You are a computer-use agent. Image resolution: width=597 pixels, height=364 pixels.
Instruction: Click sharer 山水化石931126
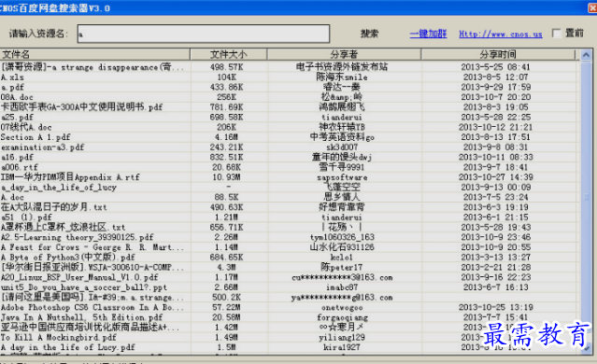coord(342,247)
